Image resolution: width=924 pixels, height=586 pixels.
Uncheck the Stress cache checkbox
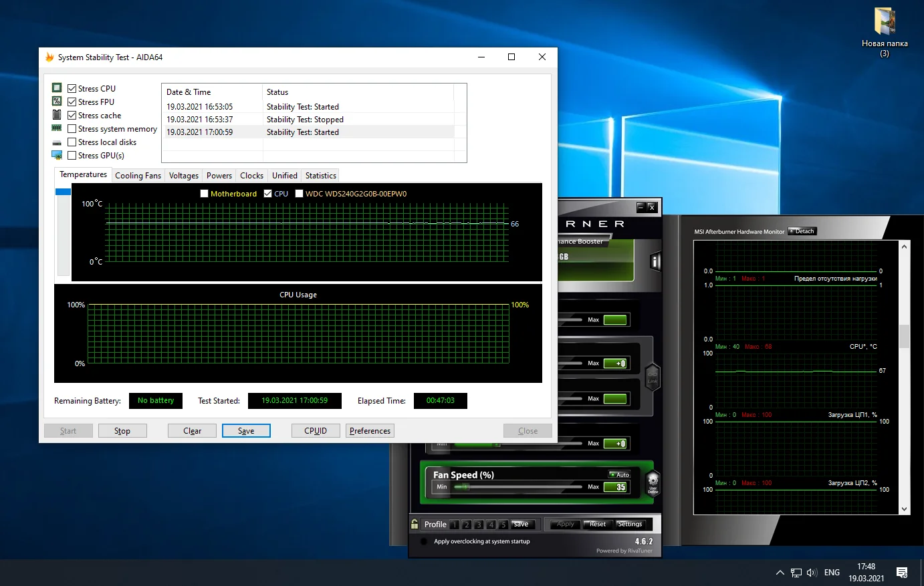tap(72, 115)
